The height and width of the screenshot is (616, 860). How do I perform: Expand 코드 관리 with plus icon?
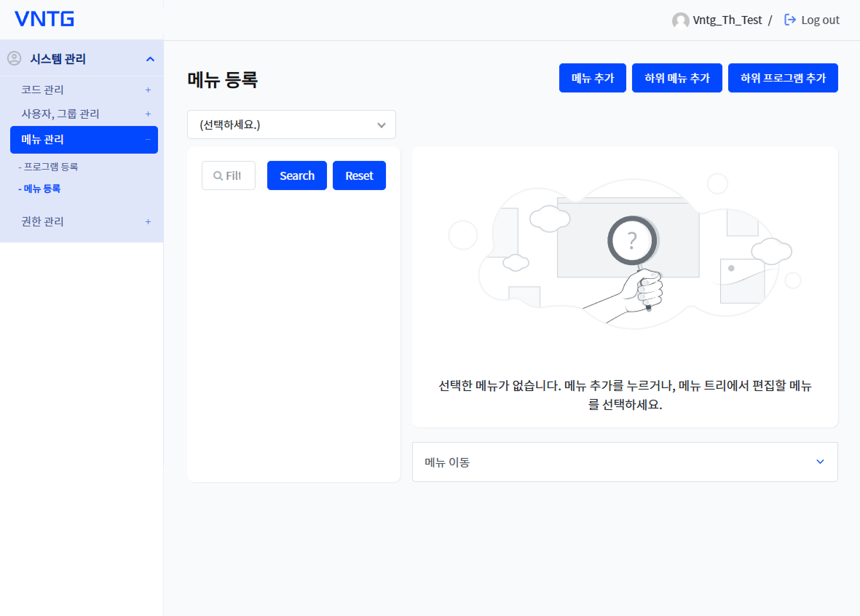(x=148, y=90)
